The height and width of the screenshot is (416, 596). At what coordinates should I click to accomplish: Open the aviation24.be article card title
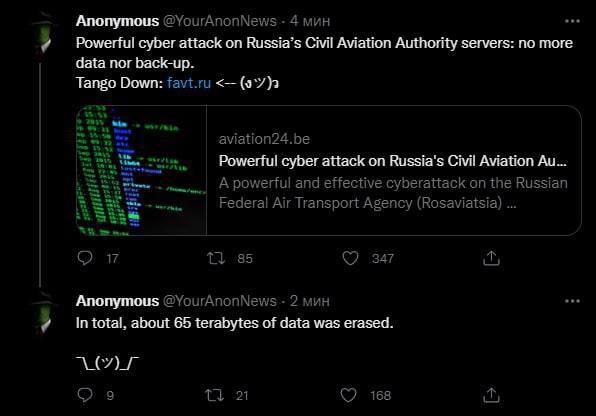coord(393,161)
